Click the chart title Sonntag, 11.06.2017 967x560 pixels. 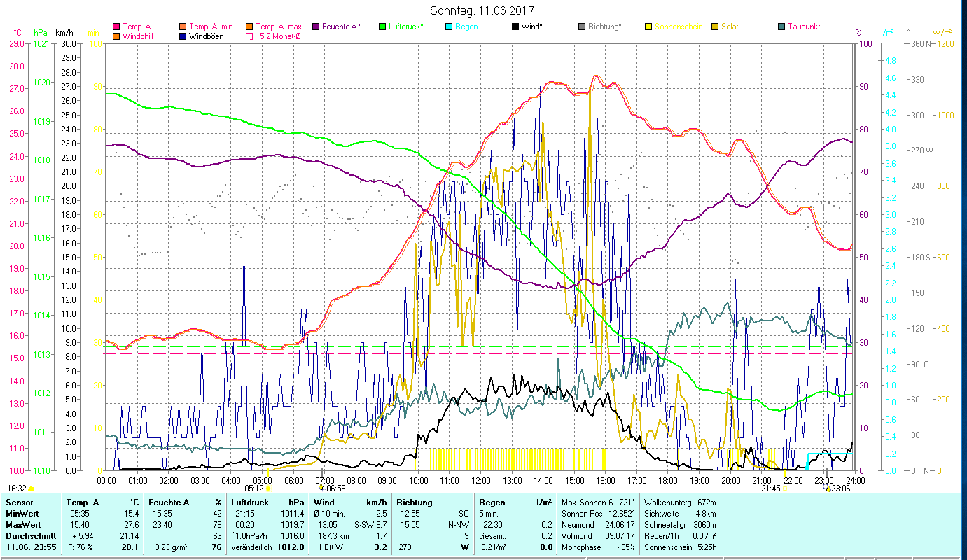(x=483, y=10)
